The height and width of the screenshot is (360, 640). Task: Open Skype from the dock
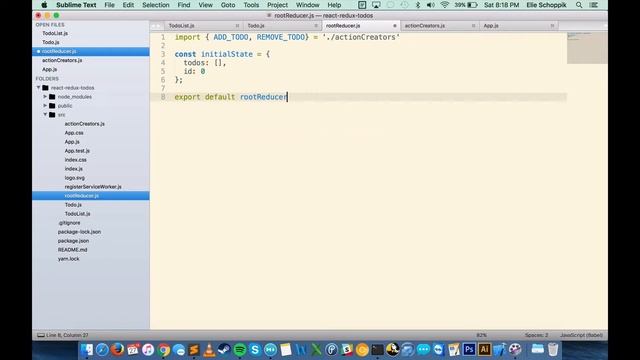[255, 350]
